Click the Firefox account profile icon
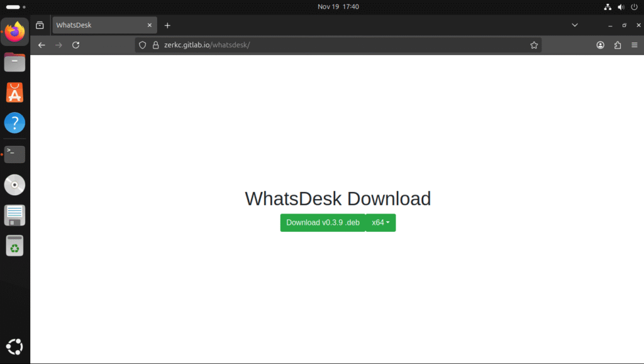This screenshot has height=364, width=644. click(600, 45)
